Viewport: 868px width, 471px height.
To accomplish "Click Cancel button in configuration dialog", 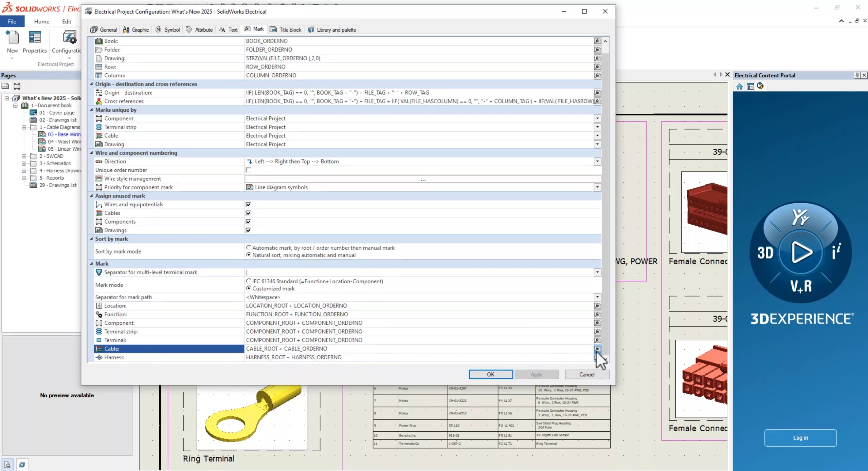I will click(x=587, y=374).
